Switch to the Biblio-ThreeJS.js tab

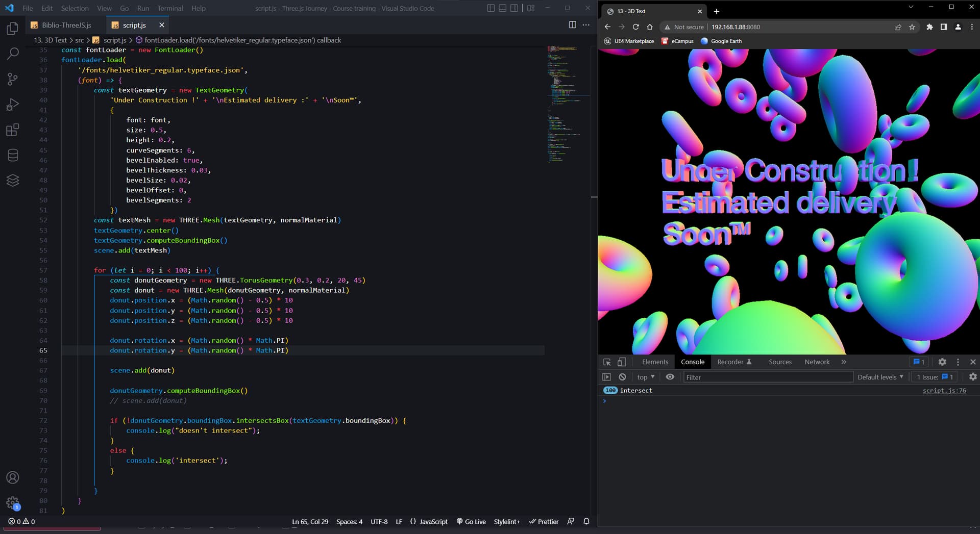click(x=66, y=25)
